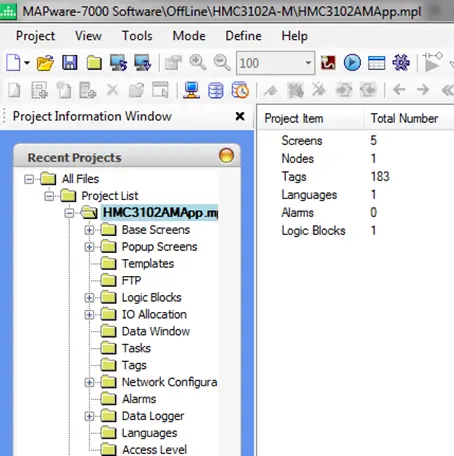Viewport: 454px width, 456px height.
Task: Open the New project dropdown arrow
Action: click(x=27, y=63)
